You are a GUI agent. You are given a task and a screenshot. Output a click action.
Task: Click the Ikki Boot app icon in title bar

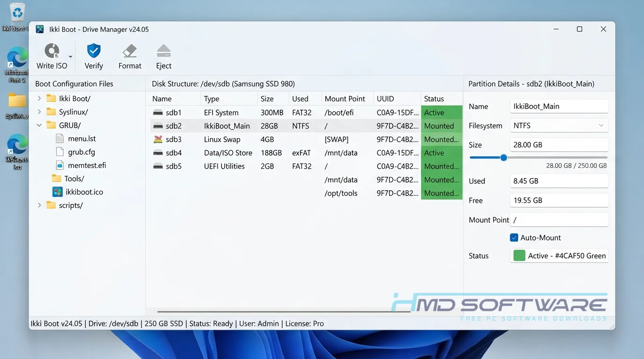point(40,29)
